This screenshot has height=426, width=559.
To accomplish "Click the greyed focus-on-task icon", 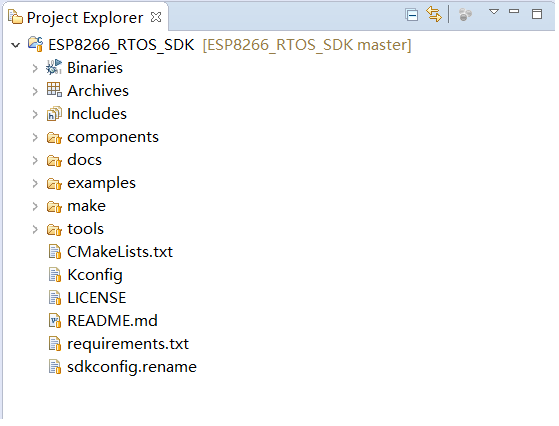I will [465, 15].
